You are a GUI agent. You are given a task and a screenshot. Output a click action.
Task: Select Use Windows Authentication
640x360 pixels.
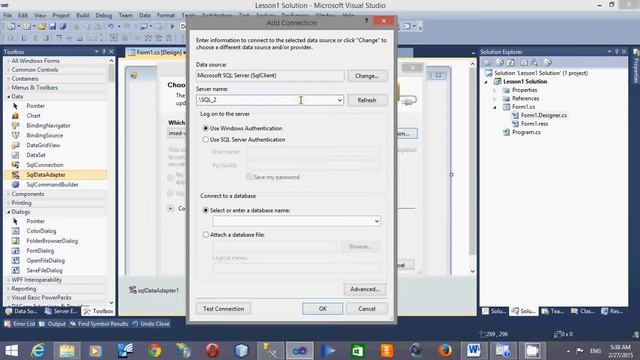(206, 128)
